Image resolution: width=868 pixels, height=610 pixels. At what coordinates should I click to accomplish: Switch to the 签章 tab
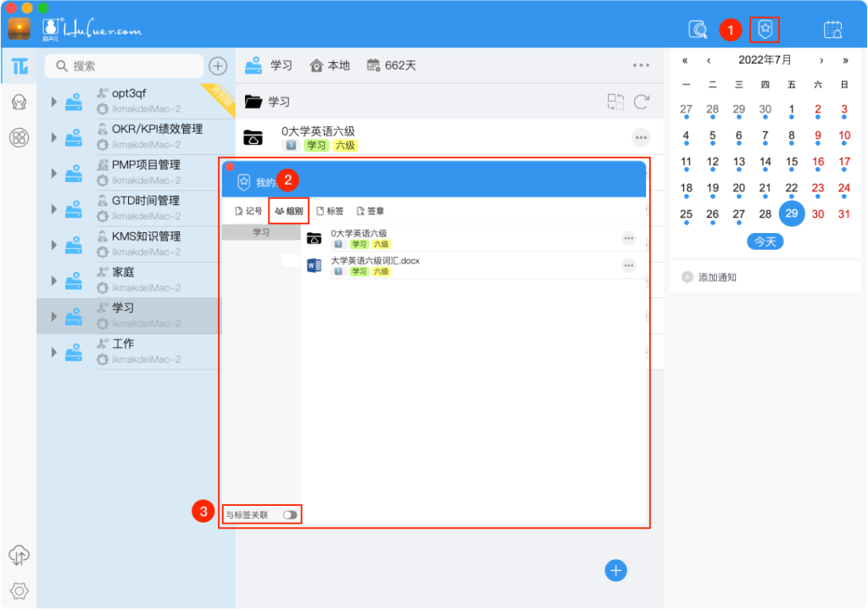(370, 211)
